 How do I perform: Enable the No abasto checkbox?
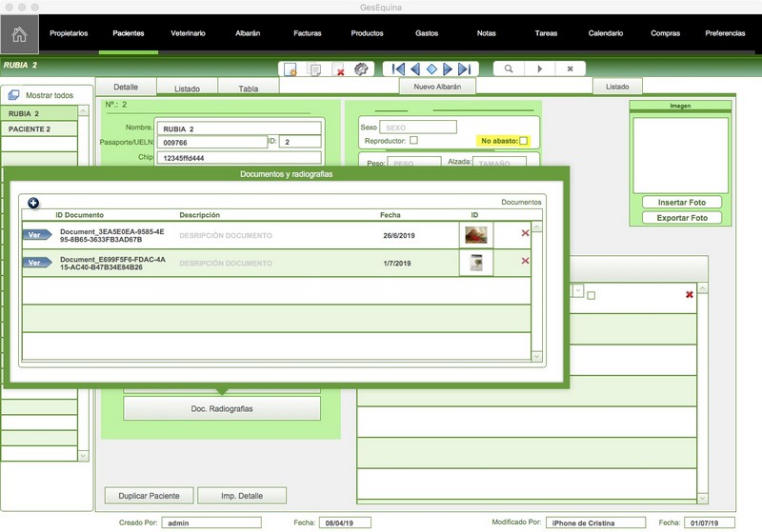pos(523,141)
